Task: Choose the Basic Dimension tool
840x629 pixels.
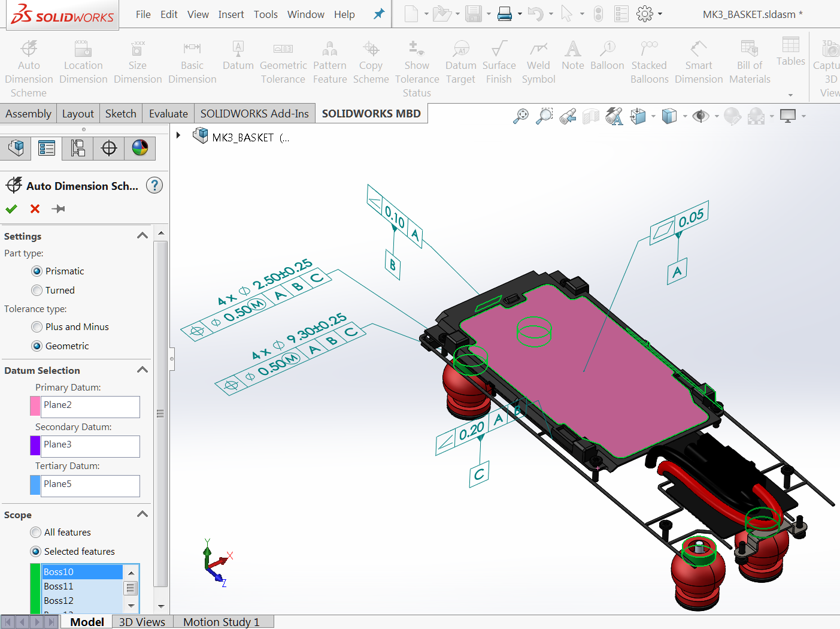Action: pyautogui.click(x=192, y=62)
